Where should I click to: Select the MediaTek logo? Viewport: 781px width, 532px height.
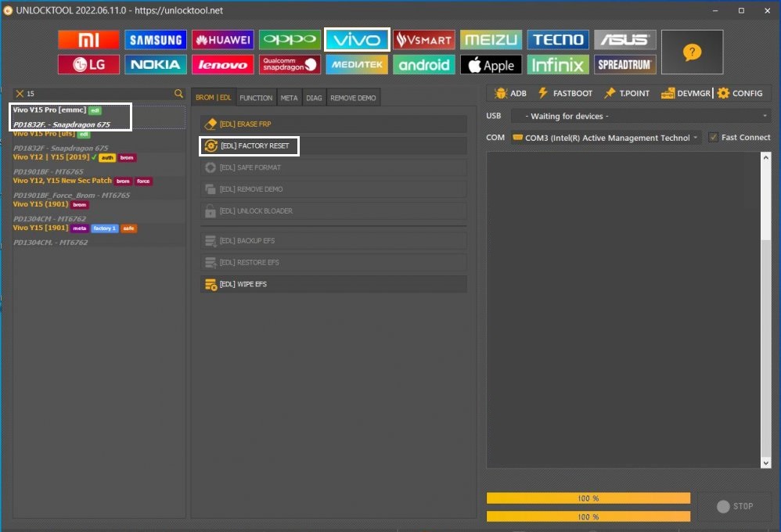pos(357,64)
